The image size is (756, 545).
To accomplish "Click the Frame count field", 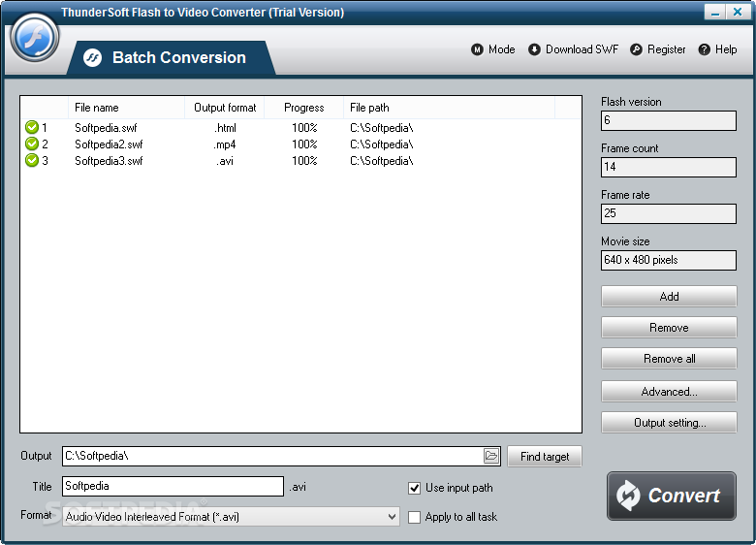I will pos(668,167).
